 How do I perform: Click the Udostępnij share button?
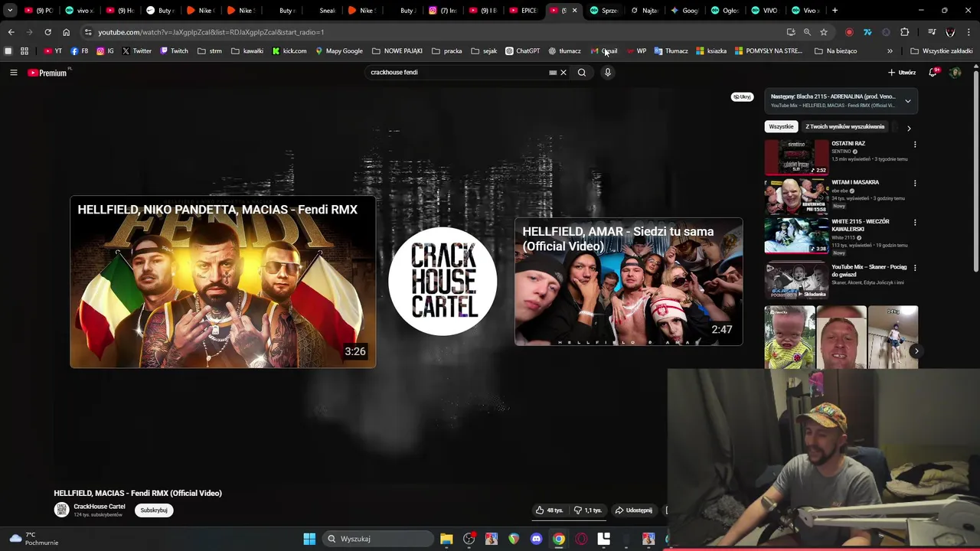click(x=633, y=510)
